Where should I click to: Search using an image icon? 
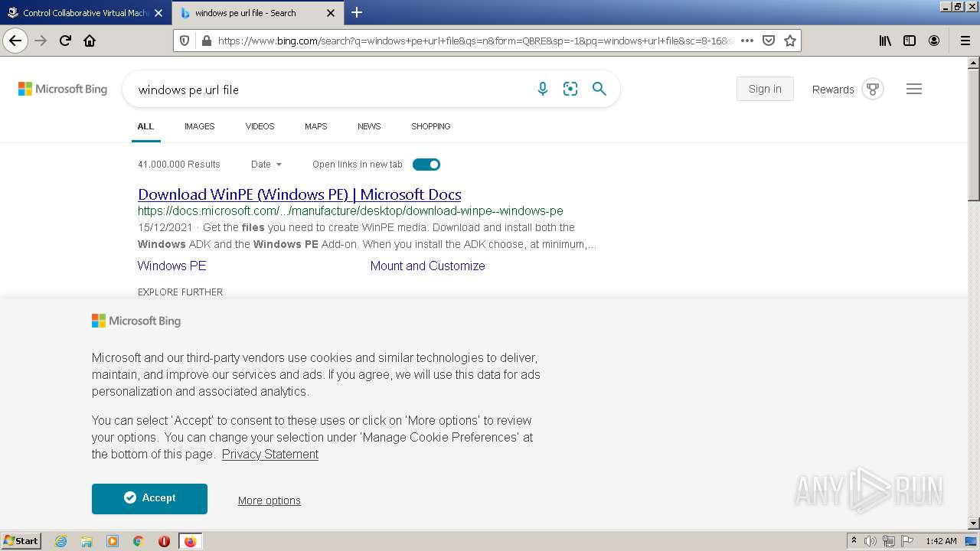pyautogui.click(x=570, y=89)
